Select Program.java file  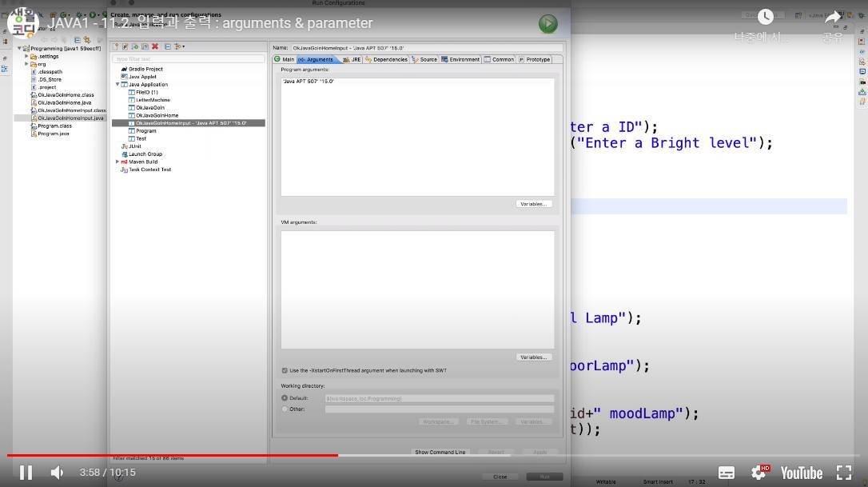pyautogui.click(x=50, y=134)
